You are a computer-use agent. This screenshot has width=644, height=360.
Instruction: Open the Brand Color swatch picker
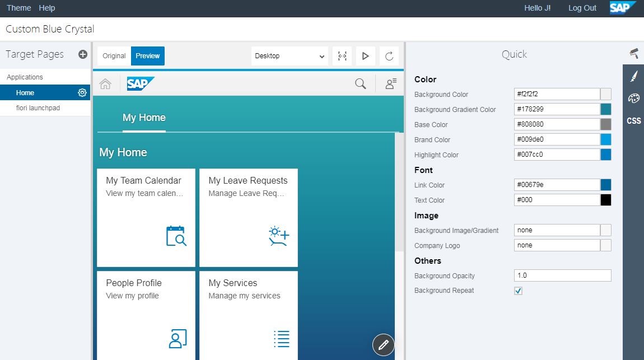point(605,139)
